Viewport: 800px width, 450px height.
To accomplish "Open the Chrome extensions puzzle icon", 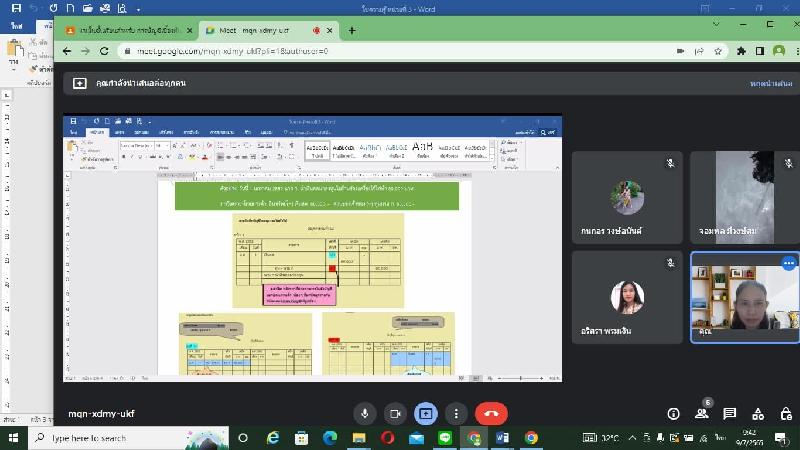I will (742, 50).
